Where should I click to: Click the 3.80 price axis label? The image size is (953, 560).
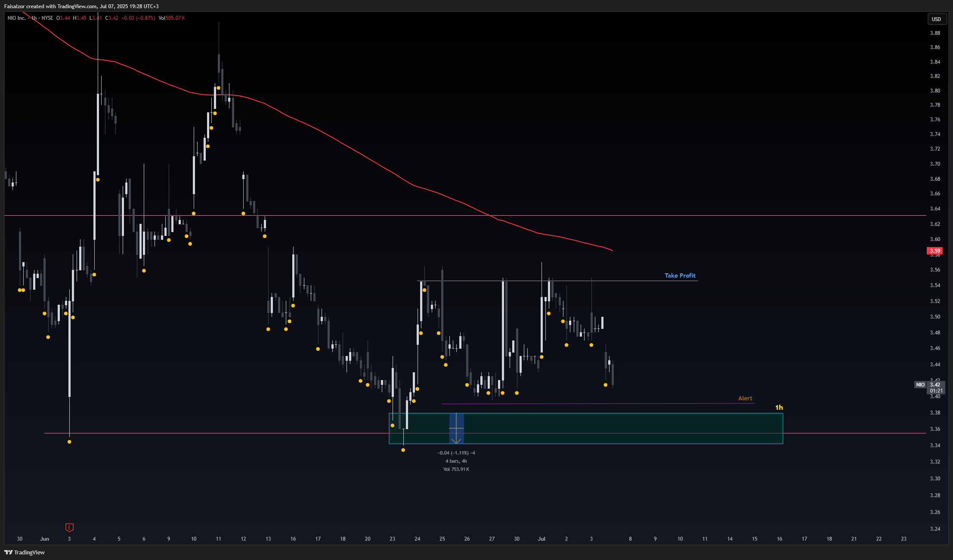(x=935, y=90)
